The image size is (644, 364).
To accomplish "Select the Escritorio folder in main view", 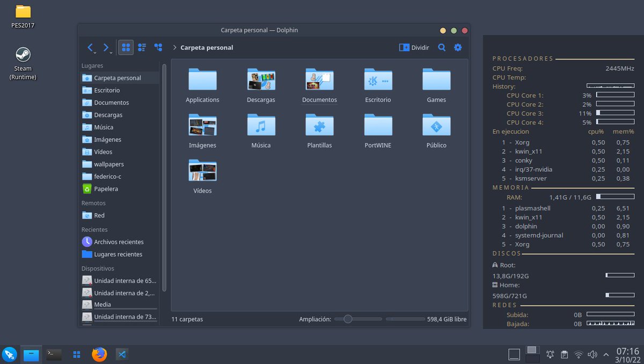I will [378, 85].
